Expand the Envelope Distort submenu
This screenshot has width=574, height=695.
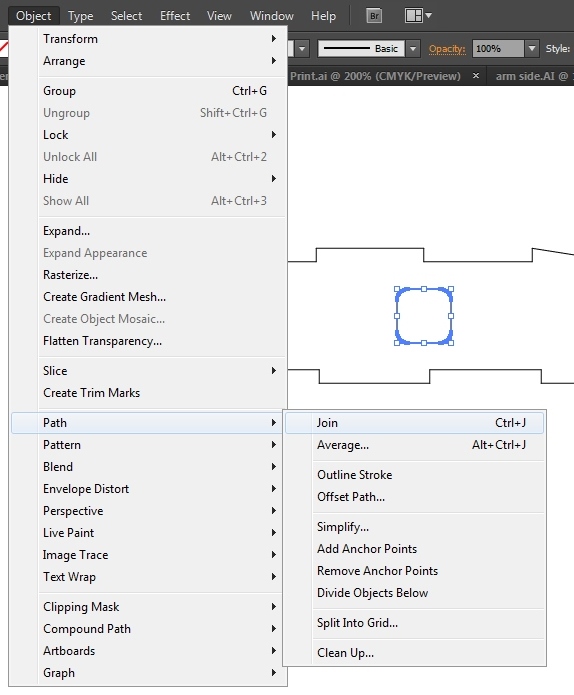148,489
